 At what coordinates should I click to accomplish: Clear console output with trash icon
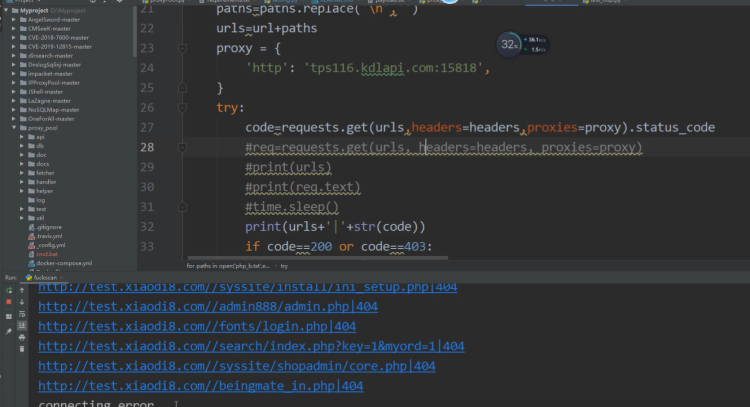point(22,349)
